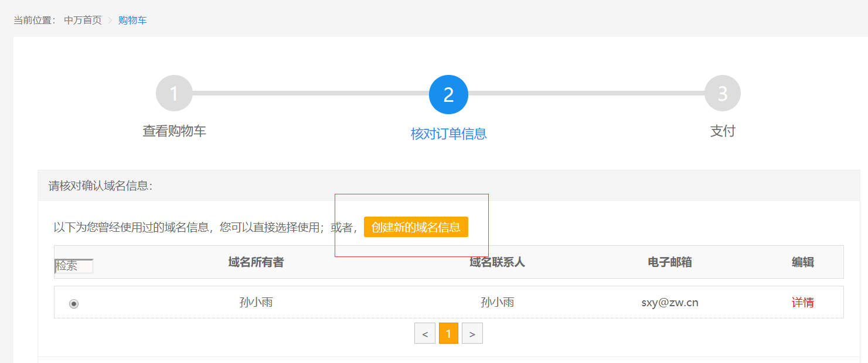Screen dimensions: 868x363
Task: Click the 域名联系人 column header
Action: (x=497, y=262)
